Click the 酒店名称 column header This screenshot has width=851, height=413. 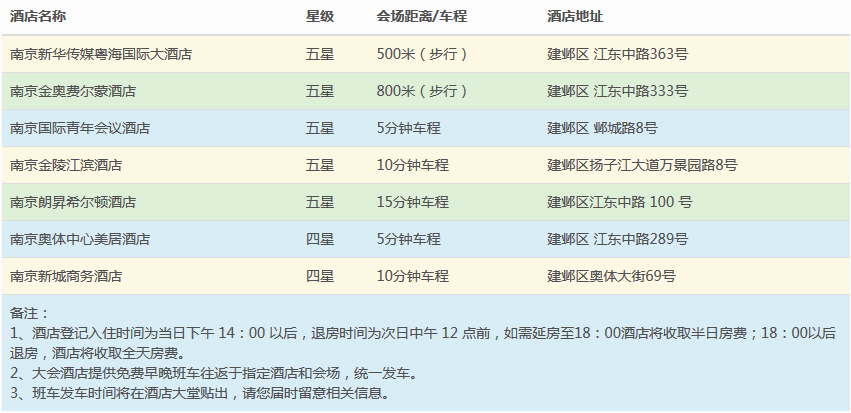tap(40, 17)
